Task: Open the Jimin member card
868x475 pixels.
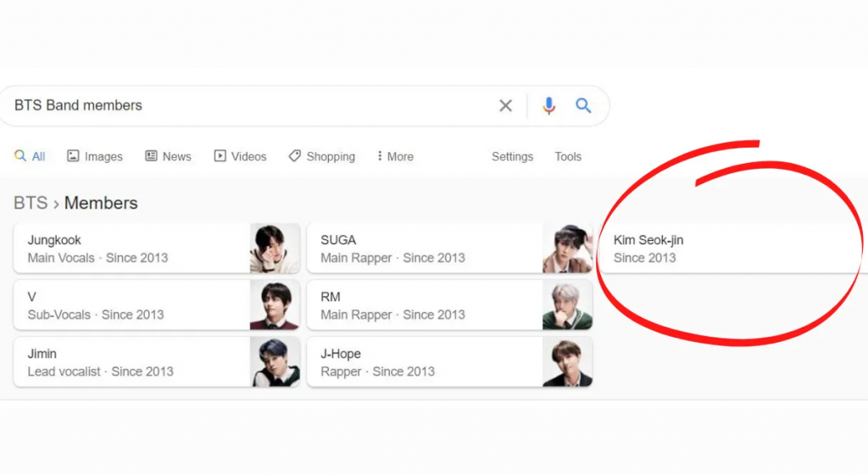Action: coord(157,362)
